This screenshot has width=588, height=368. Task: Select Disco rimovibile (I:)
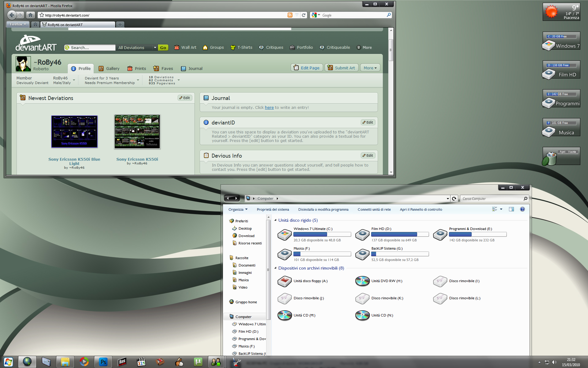(x=457, y=281)
